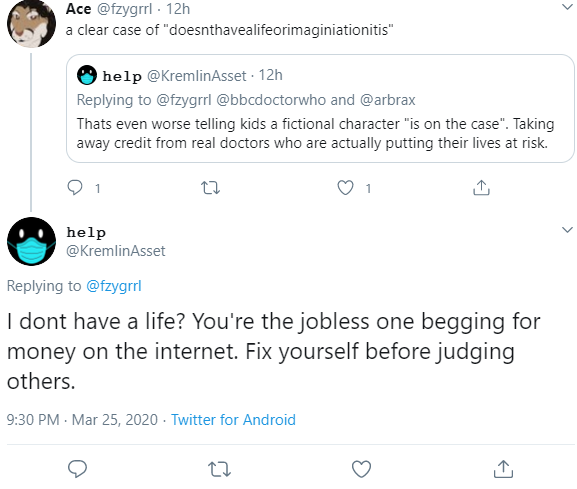Open the blue @fzygrrl mention link

(114, 286)
